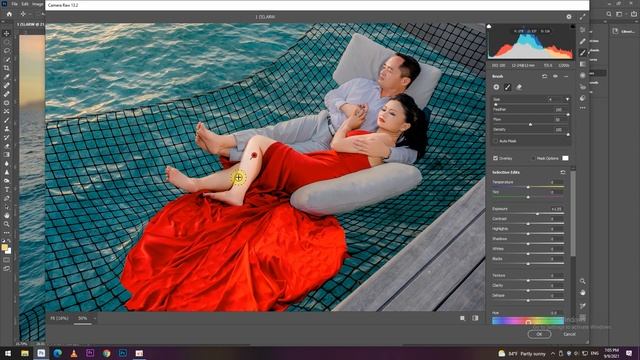Screen dimensions: 640x360
Task: Select the Radial Filter tool in Camera Raw
Action: coord(582,75)
